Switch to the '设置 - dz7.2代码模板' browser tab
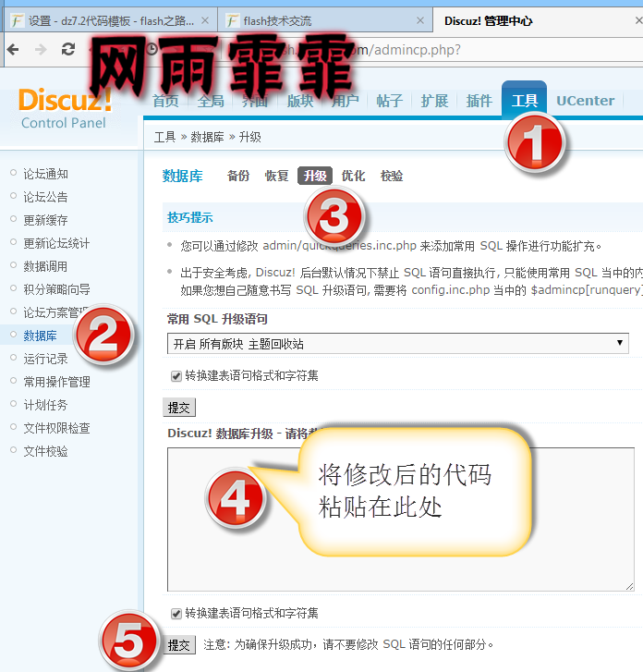This screenshot has width=643, height=672. pyautogui.click(x=109, y=20)
